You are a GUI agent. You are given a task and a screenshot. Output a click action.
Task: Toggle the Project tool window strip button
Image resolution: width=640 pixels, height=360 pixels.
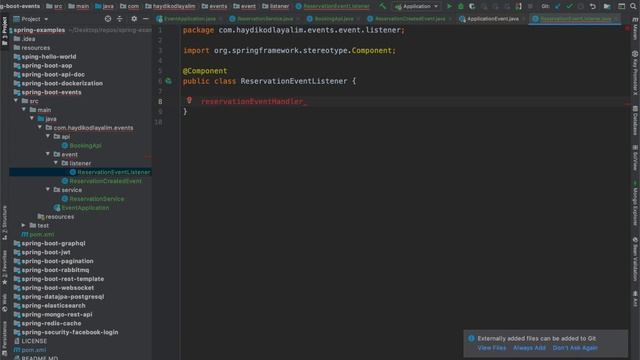[x=4, y=31]
